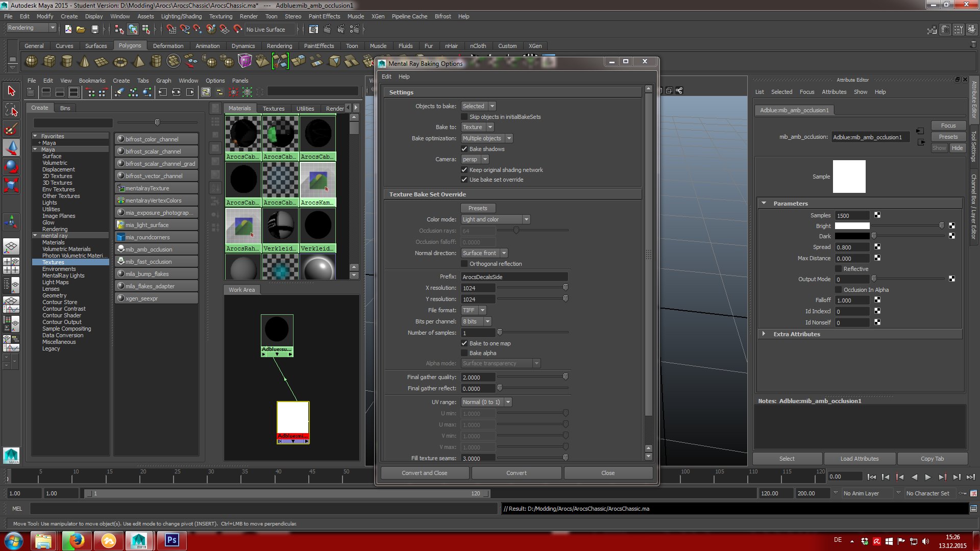Click the Firefox taskbar icon
The height and width of the screenshot is (551, 980).
[x=77, y=540]
